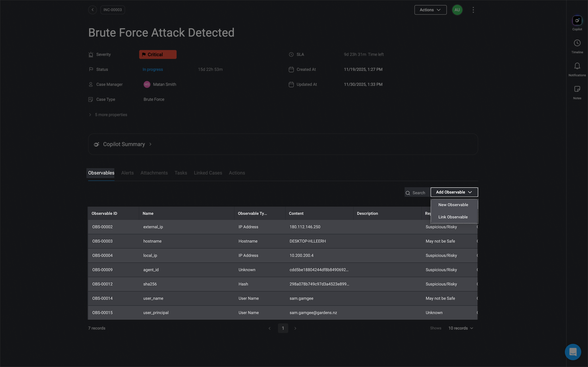Open the Timeline clock icon
Viewport: 588px width, 367px height.
[577, 43]
